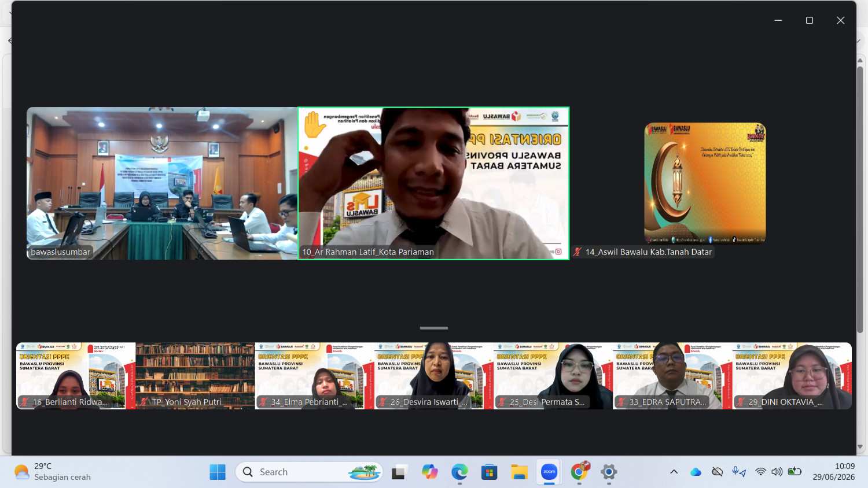The image size is (868, 488).
Task: Click the gallery strip divider handle
Action: [434, 328]
